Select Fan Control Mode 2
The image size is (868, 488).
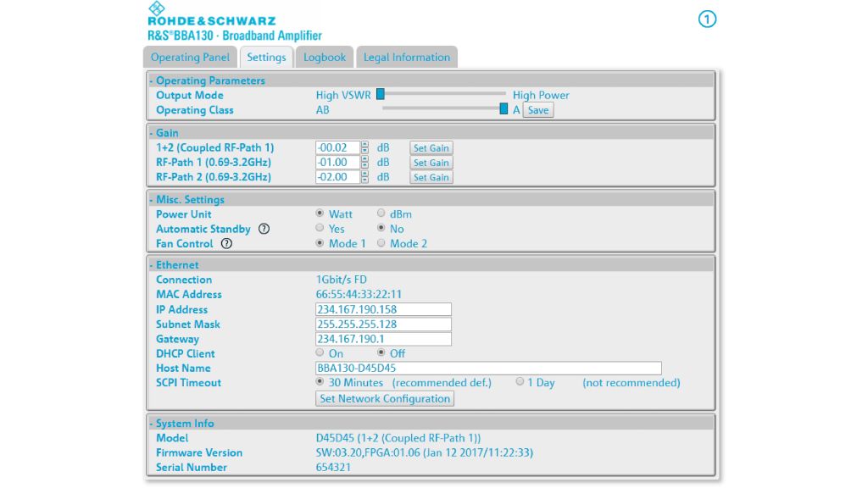[x=381, y=244]
